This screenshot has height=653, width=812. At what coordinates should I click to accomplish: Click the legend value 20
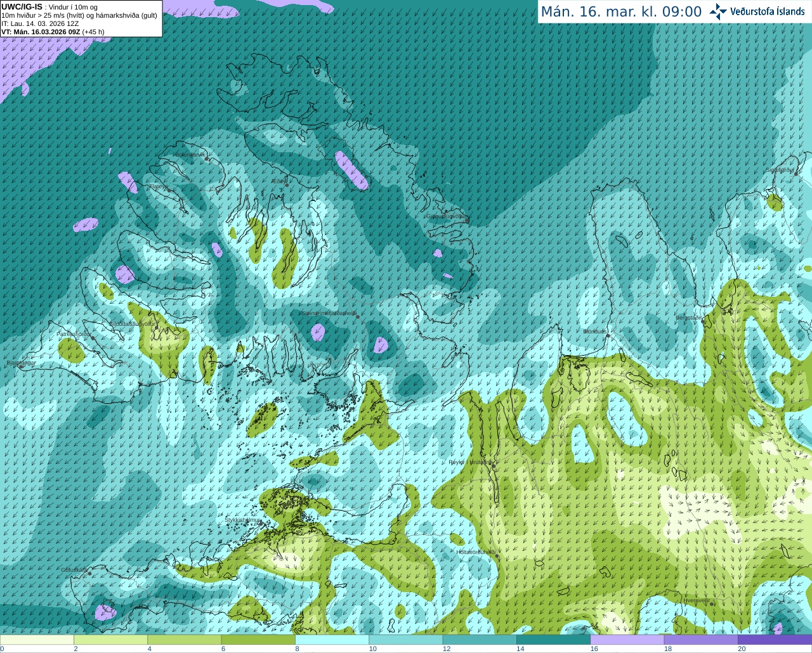742,649
